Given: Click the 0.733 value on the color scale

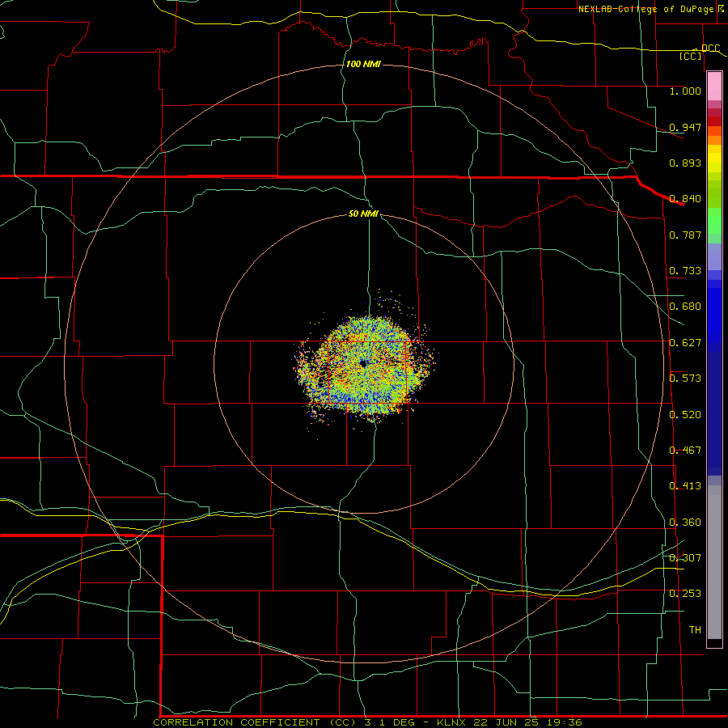Looking at the screenshot, I should click(x=685, y=271).
